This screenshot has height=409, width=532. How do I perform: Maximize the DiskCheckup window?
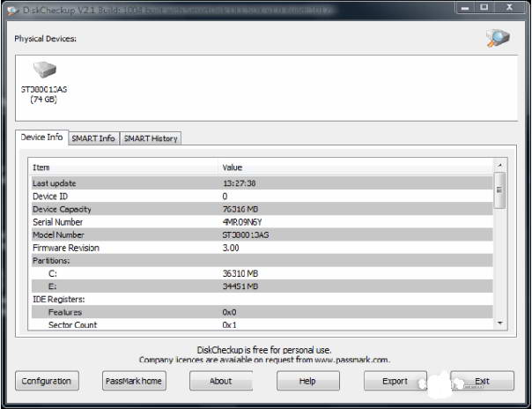point(483,7)
